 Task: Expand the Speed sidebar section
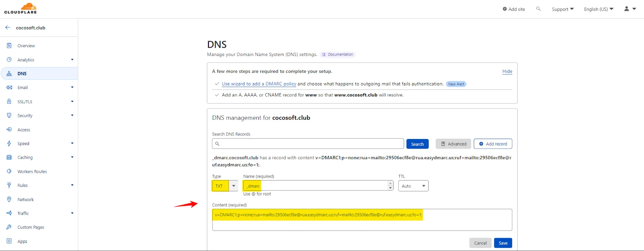pyautogui.click(x=72, y=143)
